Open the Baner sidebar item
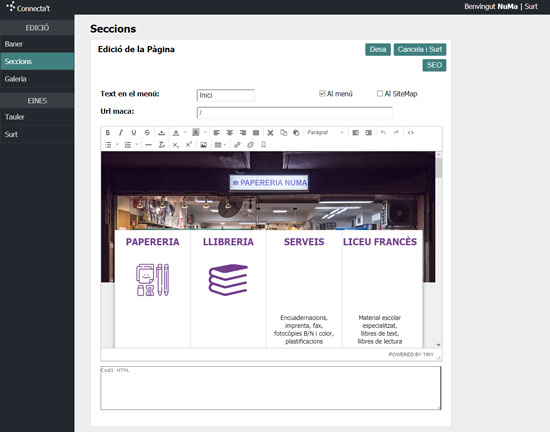 point(37,44)
